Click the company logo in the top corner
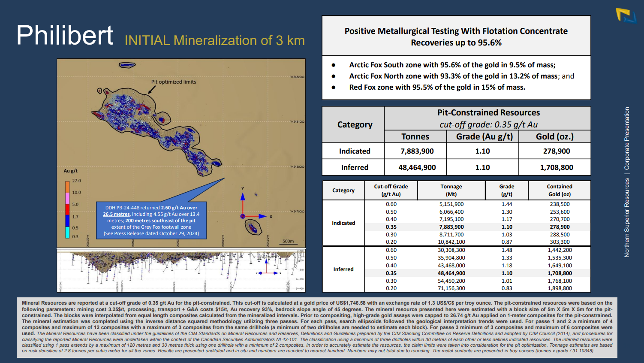The height and width of the screenshot is (363, 644). click(626, 15)
